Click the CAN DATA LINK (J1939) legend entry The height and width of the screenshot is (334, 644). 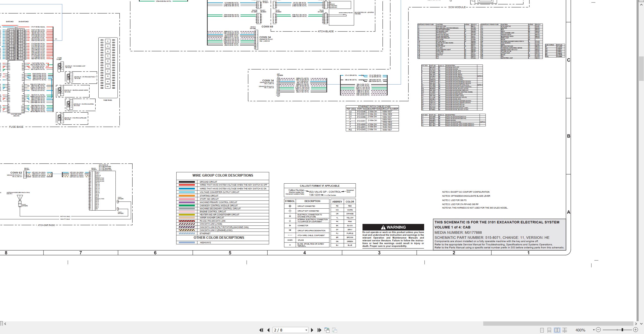(x=211, y=224)
